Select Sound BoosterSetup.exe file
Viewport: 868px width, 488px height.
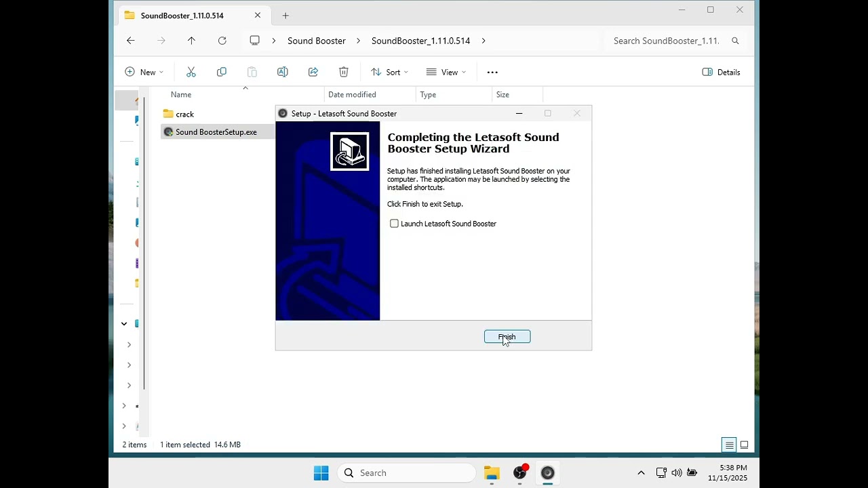pyautogui.click(x=210, y=132)
